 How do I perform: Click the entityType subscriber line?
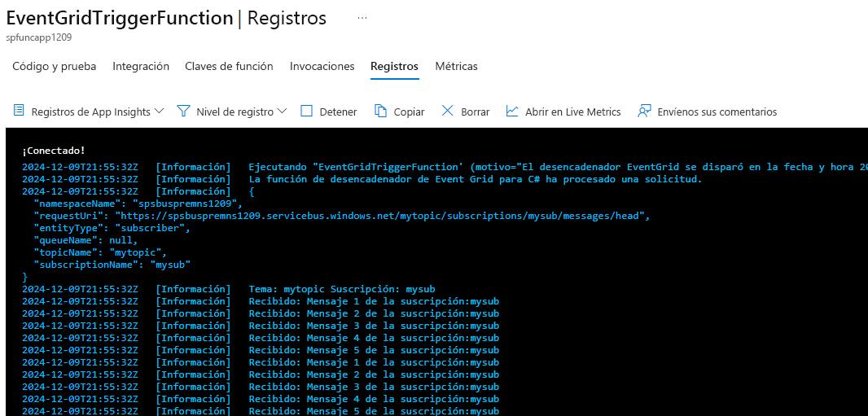tap(112, 228)
